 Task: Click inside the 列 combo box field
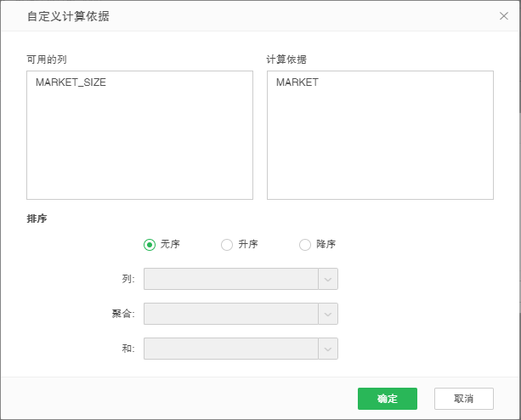tap(230, 280)
